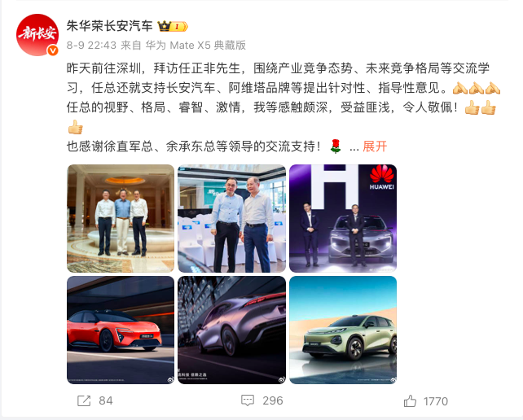Click the crown membership level badge
Image resolution: width=523 pixels, height=420 pixels.
(x=173, y=26)
